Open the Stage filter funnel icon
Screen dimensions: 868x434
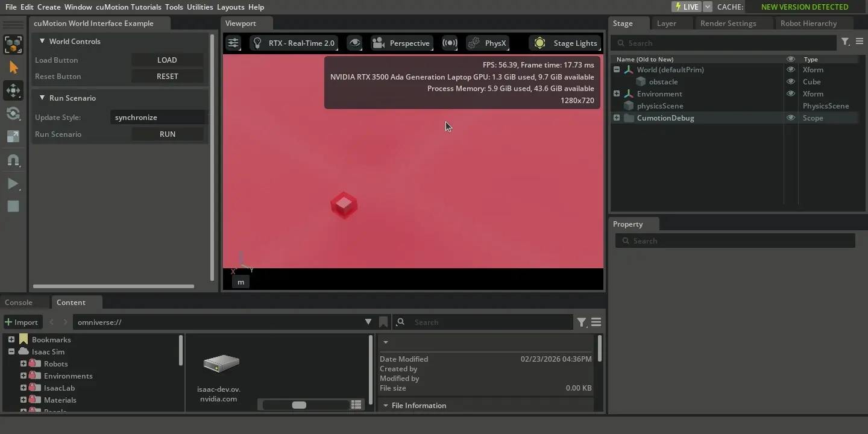pyautogui.click(x=845, y=42)
